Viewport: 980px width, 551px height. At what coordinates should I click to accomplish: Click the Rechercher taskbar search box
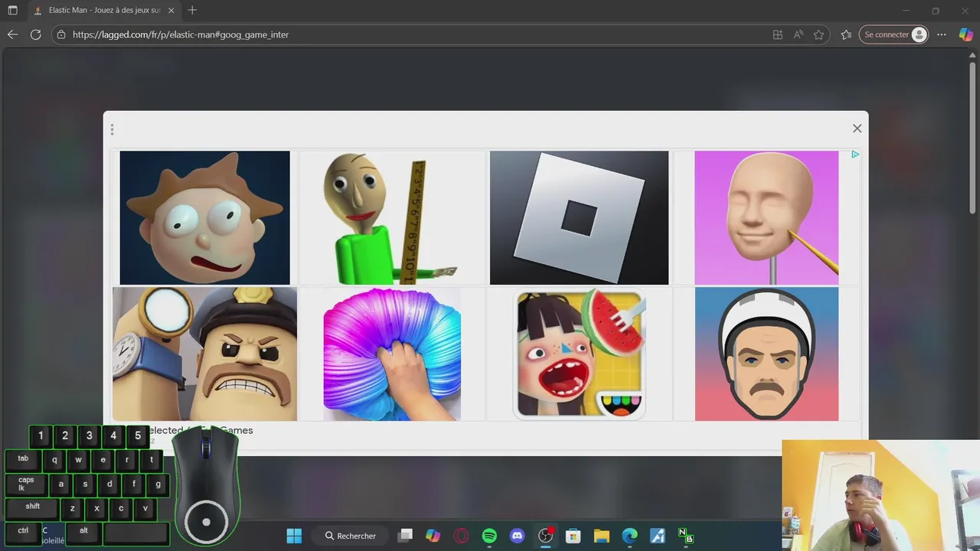351,536
